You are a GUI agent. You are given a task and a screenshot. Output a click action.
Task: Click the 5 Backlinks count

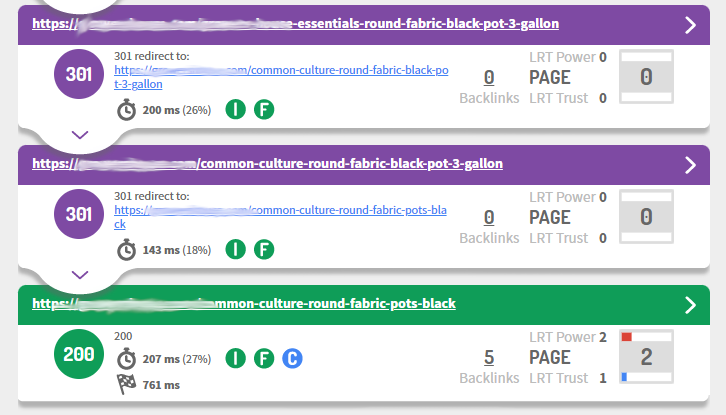click(x=489, y=357)
